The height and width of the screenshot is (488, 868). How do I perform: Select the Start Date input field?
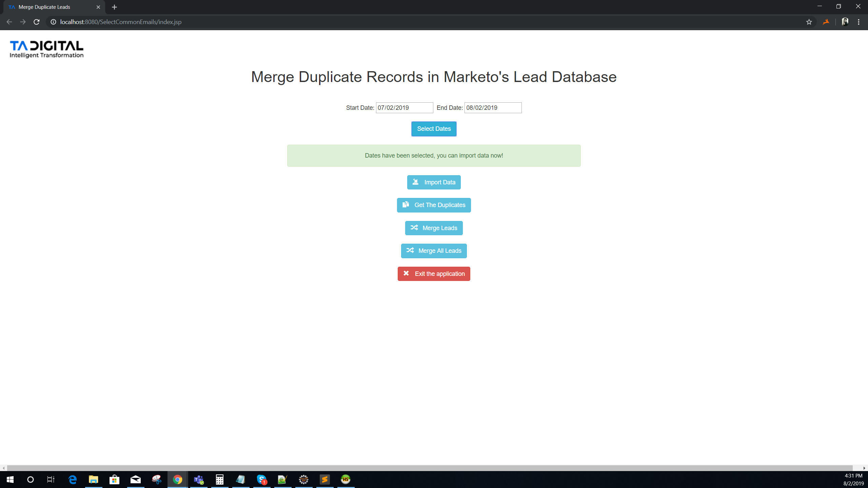(x=404, y=108)
